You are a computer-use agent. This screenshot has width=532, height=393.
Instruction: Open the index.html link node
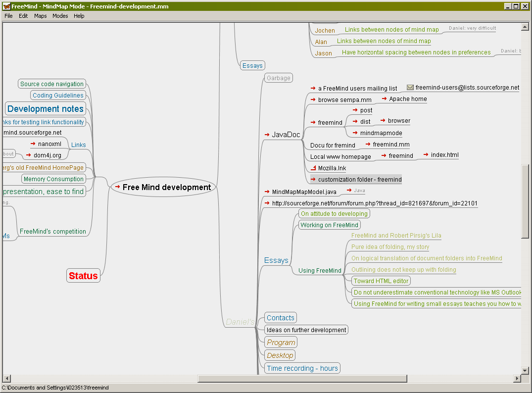coord(444,155)
